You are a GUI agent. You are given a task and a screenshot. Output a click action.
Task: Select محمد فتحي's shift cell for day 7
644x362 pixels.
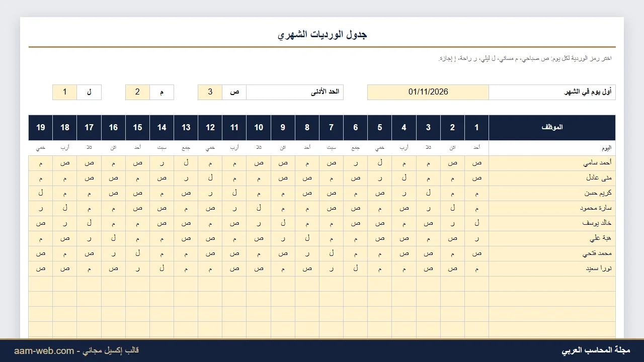pos(331,253)
